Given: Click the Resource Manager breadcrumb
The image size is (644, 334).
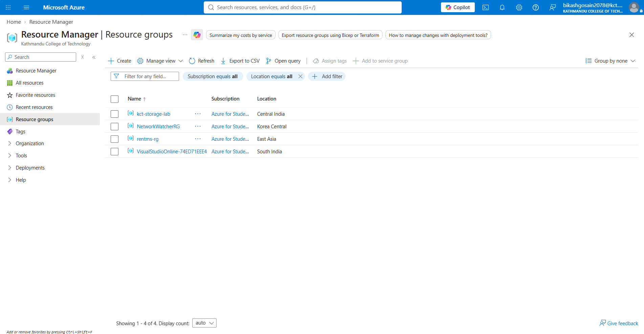Looking at the screenshot, I should tap(51, 22).
